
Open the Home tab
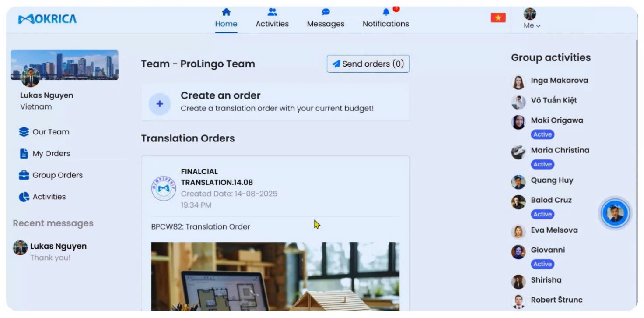tap(226, 18)
